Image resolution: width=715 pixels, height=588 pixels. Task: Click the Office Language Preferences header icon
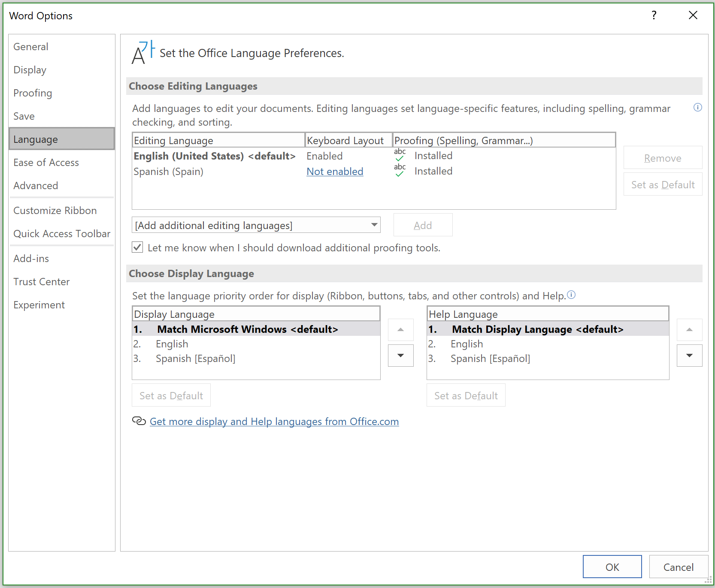point(142,53)
